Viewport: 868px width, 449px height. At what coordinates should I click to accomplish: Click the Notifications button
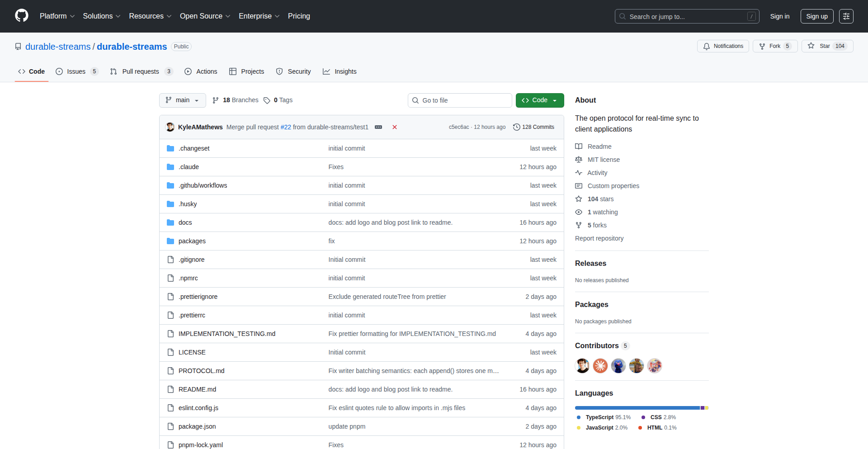pyautogui.click(x=723, y=46)
